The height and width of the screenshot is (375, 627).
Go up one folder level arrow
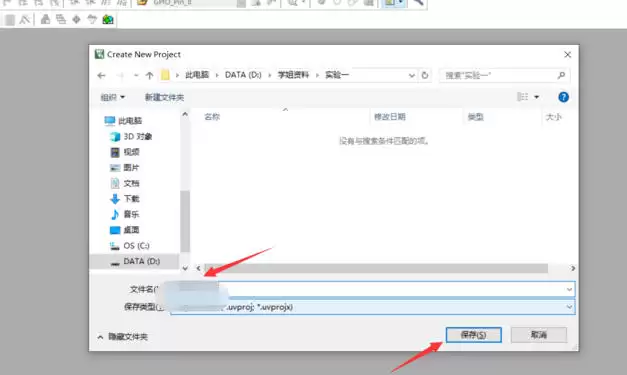click(150, 75)
